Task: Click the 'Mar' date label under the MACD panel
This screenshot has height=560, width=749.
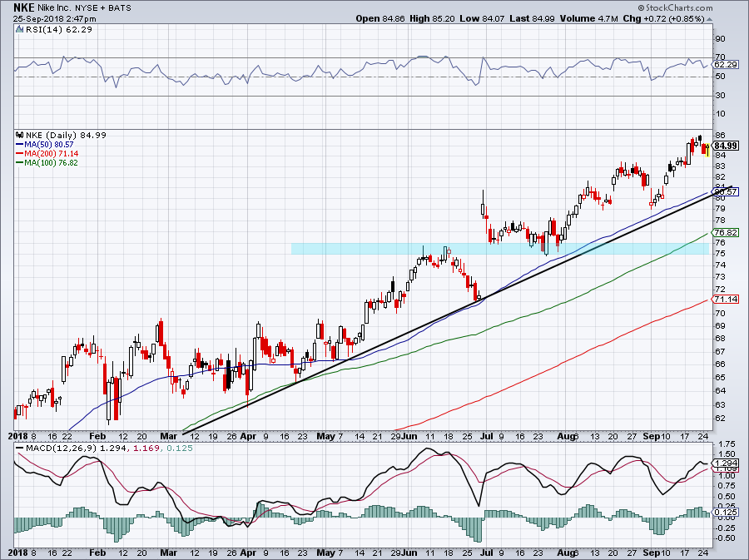Action: click(169, 553)
